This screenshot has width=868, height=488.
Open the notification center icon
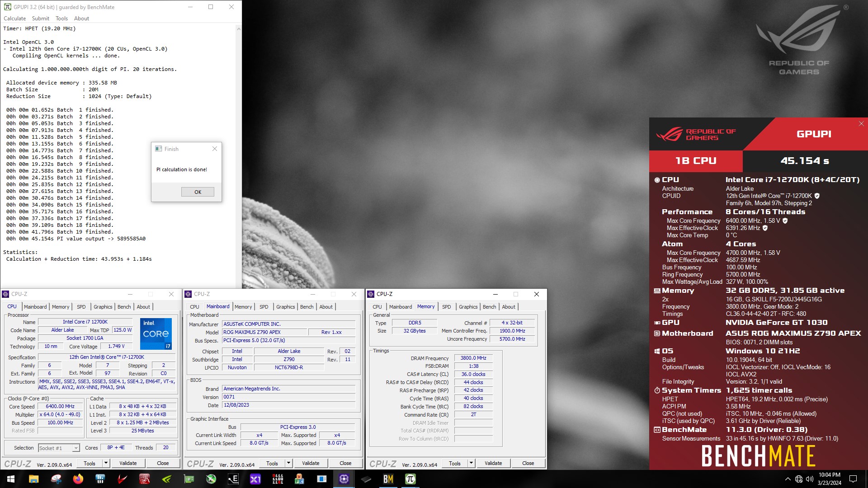tap(854, 479)
